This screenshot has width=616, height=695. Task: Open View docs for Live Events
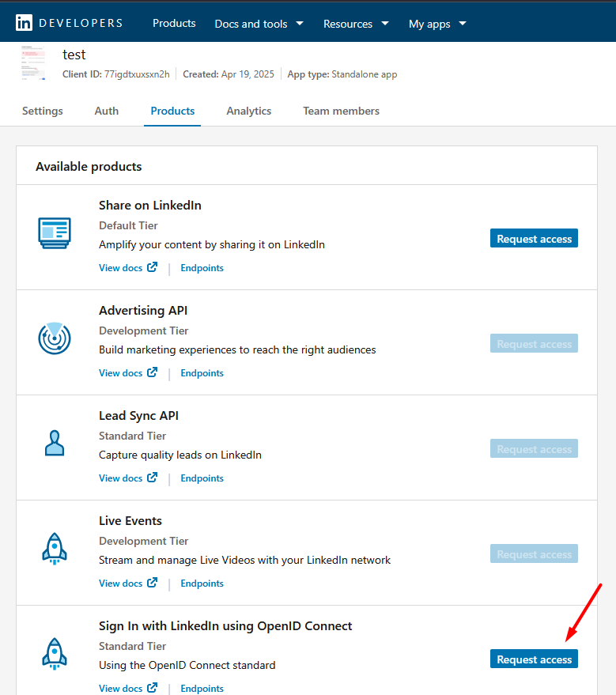pos(120,583)
